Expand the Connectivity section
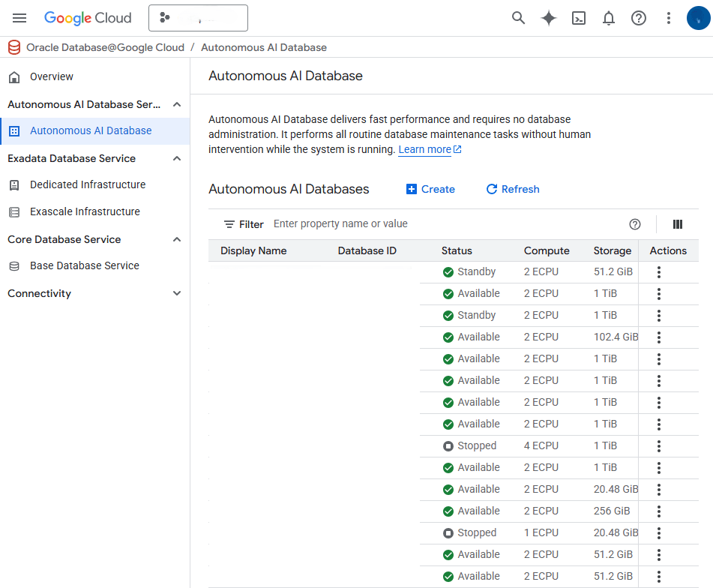This screenshot has height=588, width=713. [177, 293]
